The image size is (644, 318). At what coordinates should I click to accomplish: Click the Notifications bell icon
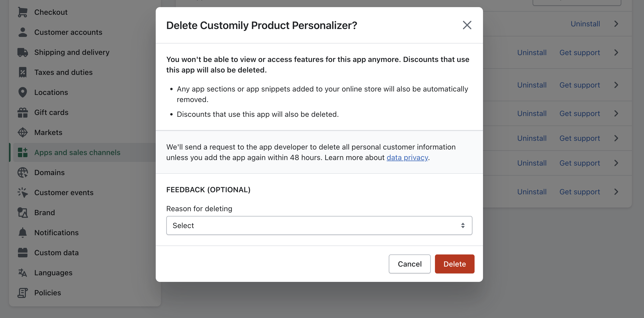point(23,233)
